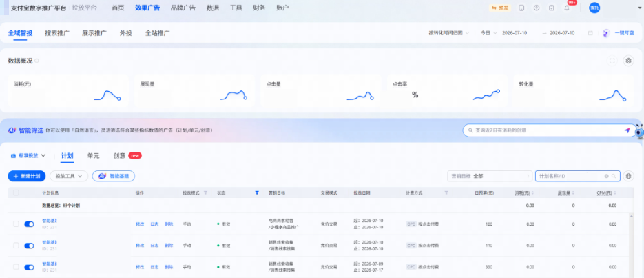Filter the 投放模式 column
The height and width of the screenshot is (278, 644).
tap(205, 192)
